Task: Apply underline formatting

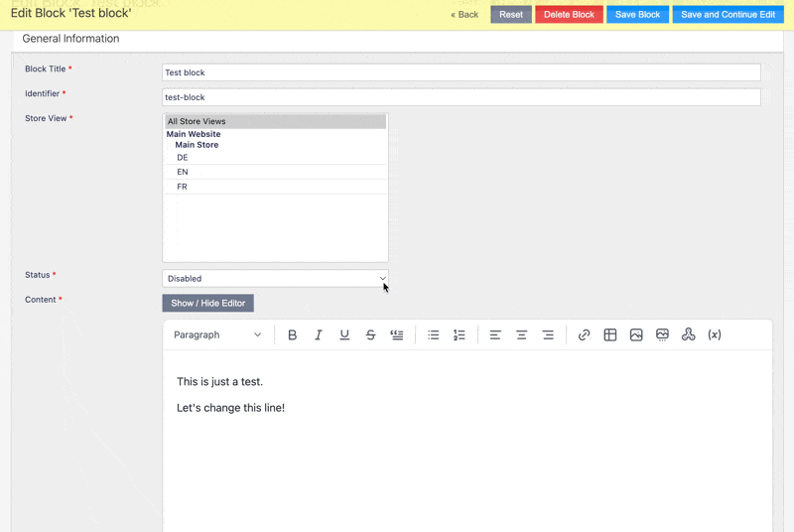Action: coord(344,335)
